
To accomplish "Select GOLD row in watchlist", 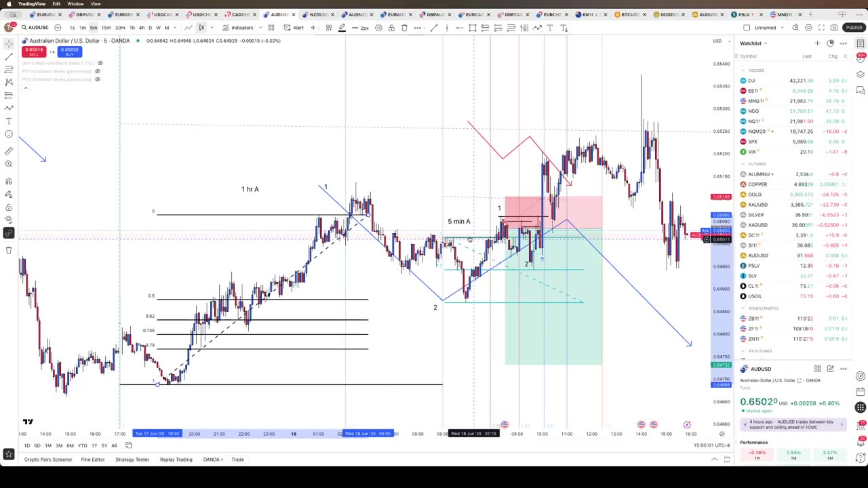I will click(793, 195).
